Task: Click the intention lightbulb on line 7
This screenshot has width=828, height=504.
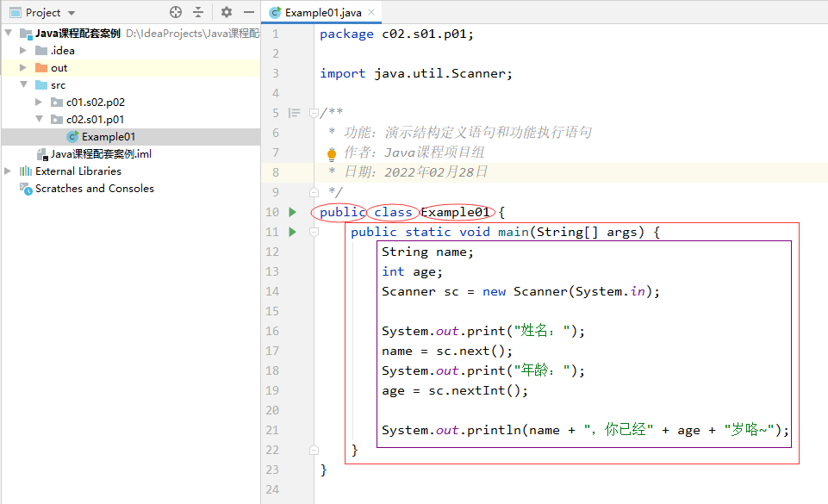Action: (332, 153)
